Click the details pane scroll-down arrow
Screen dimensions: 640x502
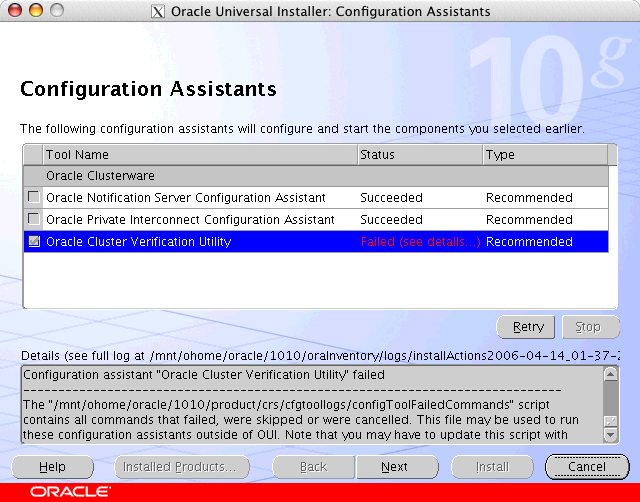pyautogui.click(x=611, y=435)
